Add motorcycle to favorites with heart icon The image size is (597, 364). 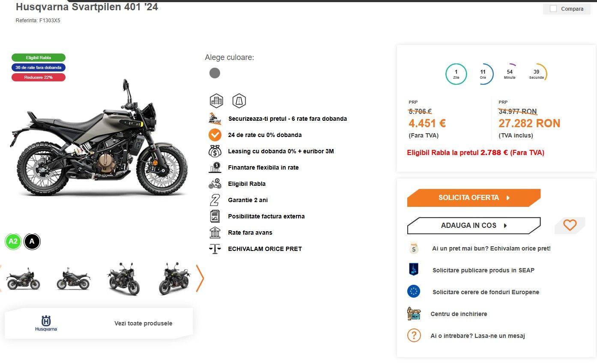(570, 225)
